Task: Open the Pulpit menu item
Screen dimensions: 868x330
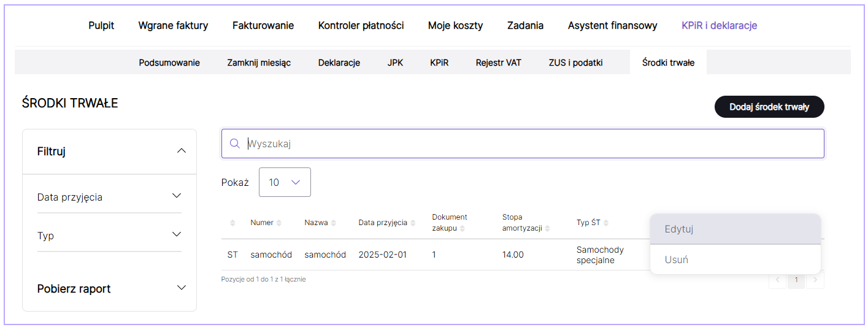Action: point(101,26)
